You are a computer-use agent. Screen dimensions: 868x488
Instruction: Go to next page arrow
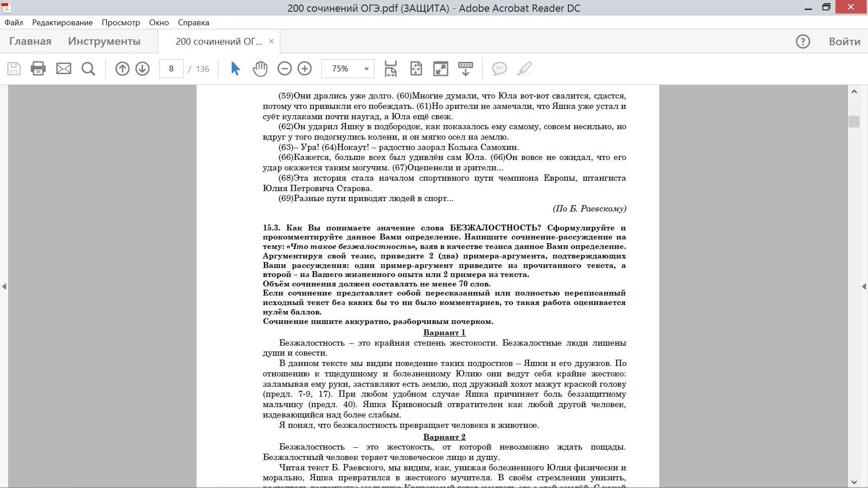pos(142,69)
